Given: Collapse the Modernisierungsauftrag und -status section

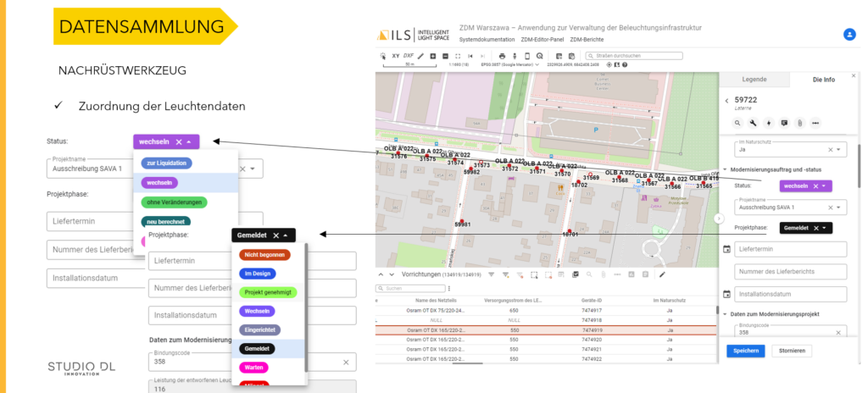Looking at the screenshot, I should [x=725, y=169].
